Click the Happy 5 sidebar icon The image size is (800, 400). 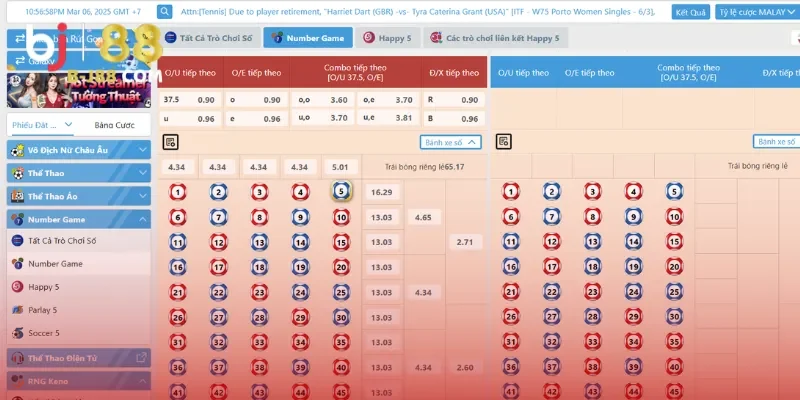point(17,287)
